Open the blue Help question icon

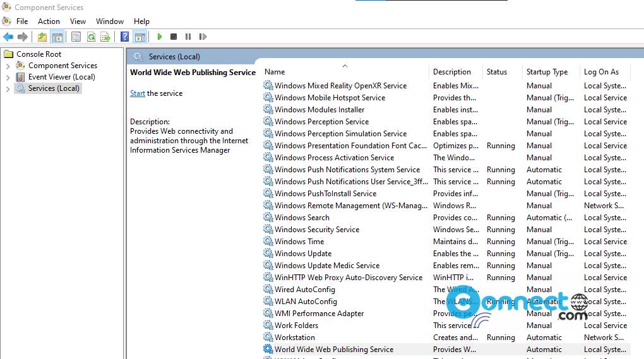tap(124, 37)
